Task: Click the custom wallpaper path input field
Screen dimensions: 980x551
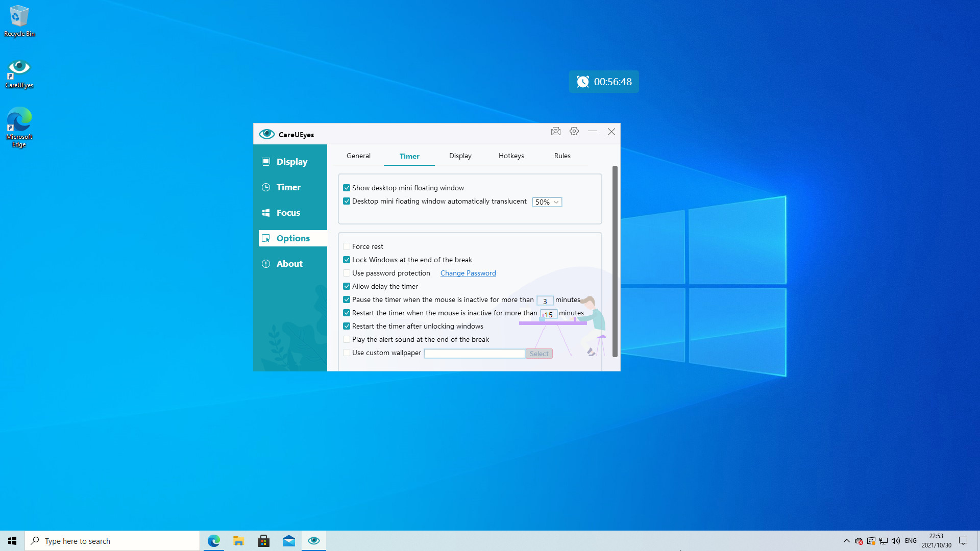Action: tap(474, 353)
